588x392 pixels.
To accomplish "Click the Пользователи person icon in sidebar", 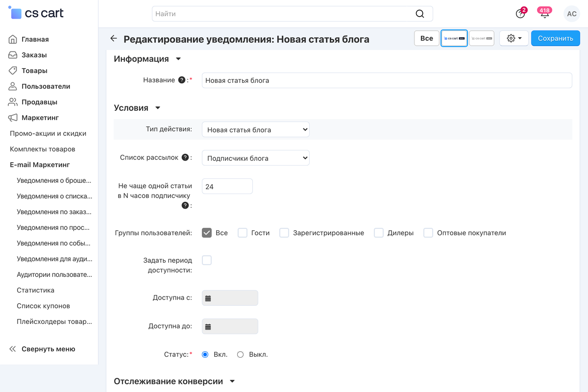I will pos(13,86).
